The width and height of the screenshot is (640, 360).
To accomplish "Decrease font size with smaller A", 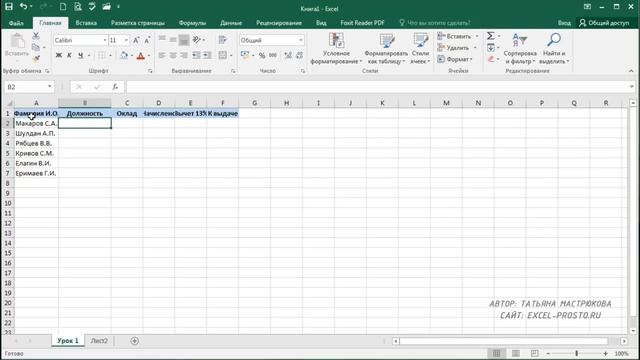I will (x=147, y=40).
